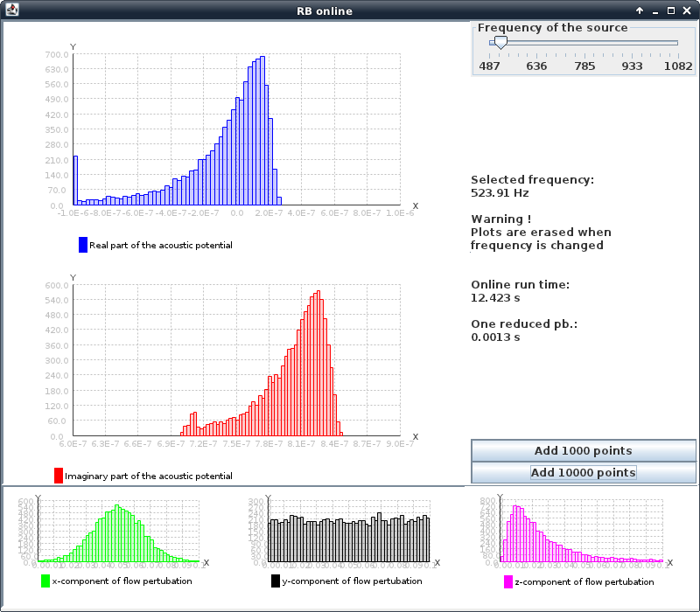Roll up window using the up-arrow button
The image size is (700, 612).
click(640, 10)
